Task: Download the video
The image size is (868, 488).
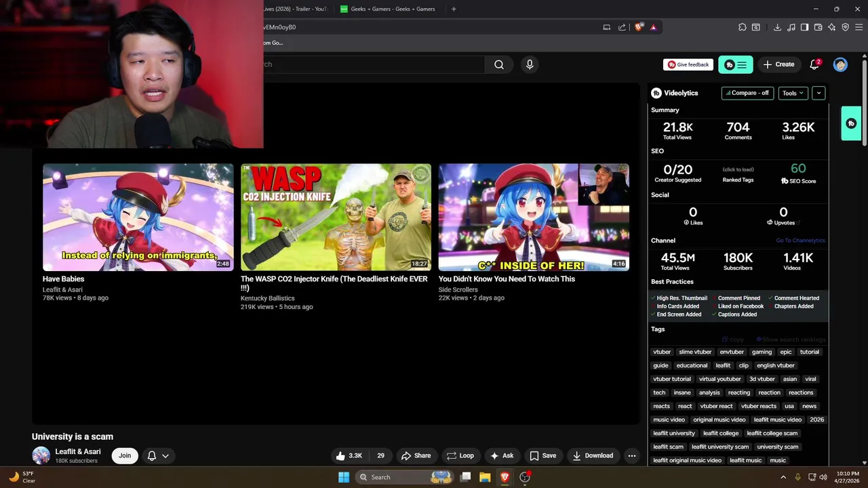Action: [593, 455]
